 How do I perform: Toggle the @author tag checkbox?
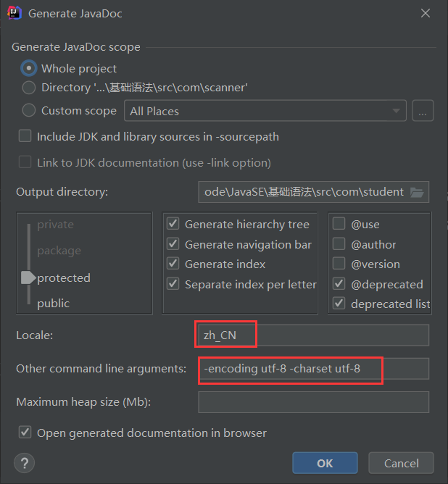[339, 244]
